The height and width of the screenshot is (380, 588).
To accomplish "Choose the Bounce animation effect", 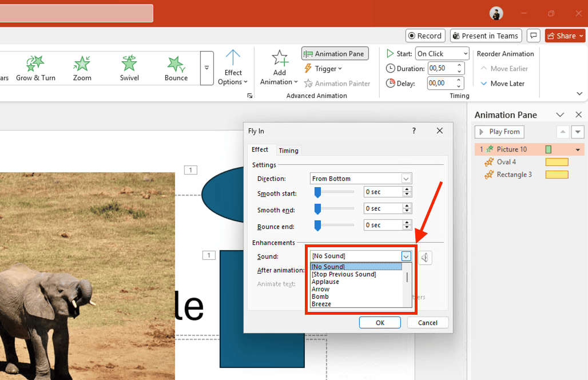I will click(176, 68).
